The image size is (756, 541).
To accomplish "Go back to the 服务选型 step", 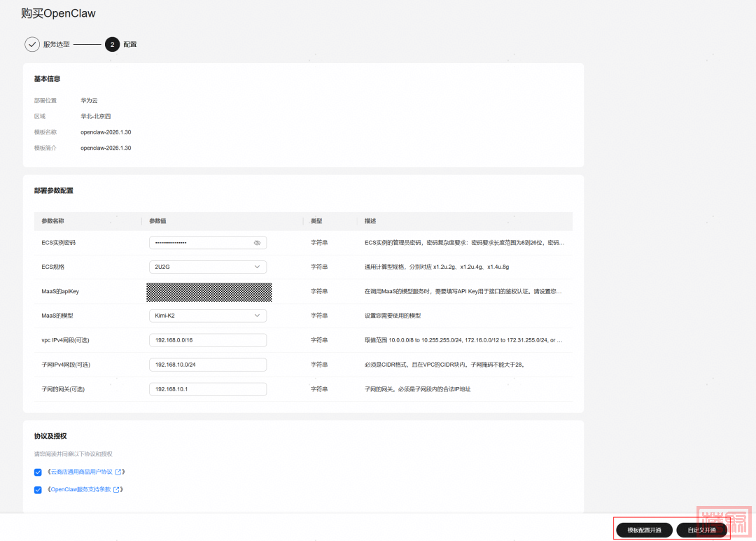I will (x=56, y=44).
